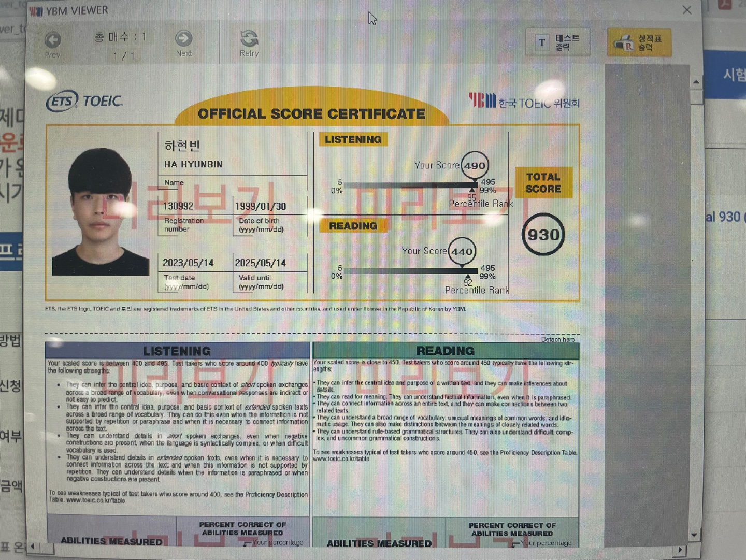Viewport: 746px width, 560px height.
Task: Click the yellow LISTENING label on certificate
Action: tap(353, 139)
